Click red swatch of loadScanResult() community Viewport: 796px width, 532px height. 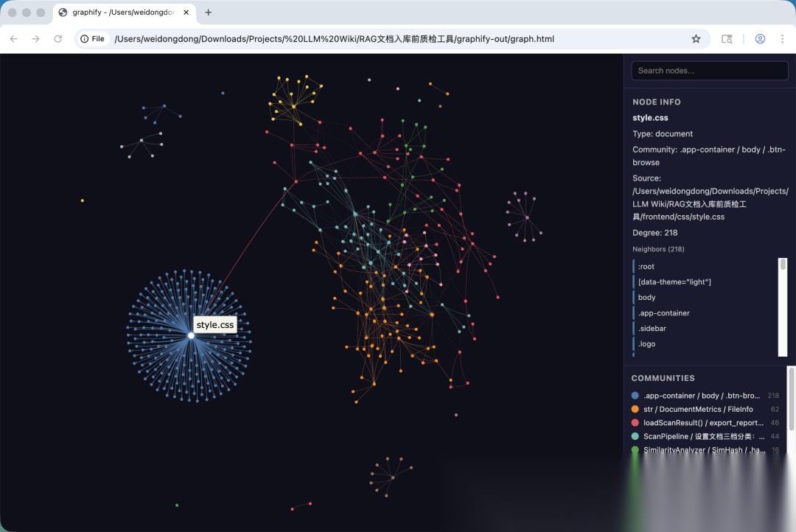coord(635,423)
